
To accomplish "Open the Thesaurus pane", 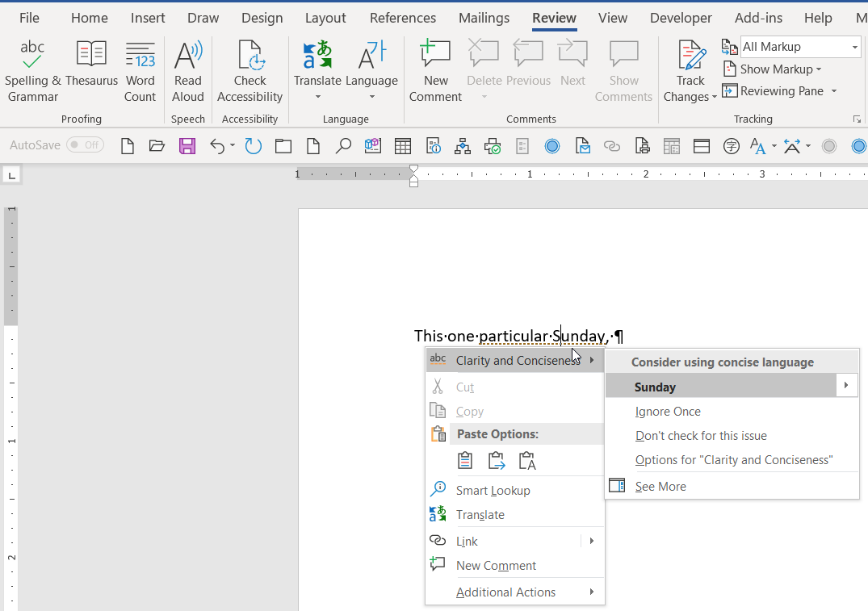I will (x=91, y=64).
